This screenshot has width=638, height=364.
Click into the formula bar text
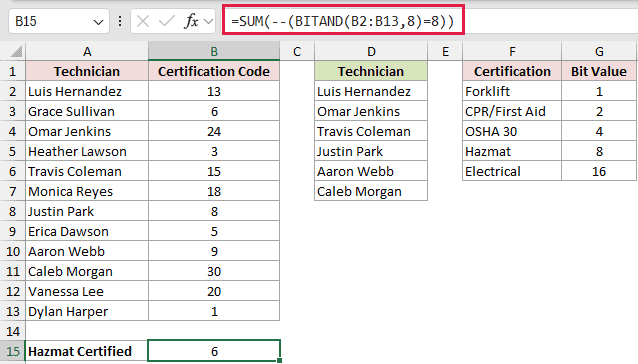coord(343,21)
